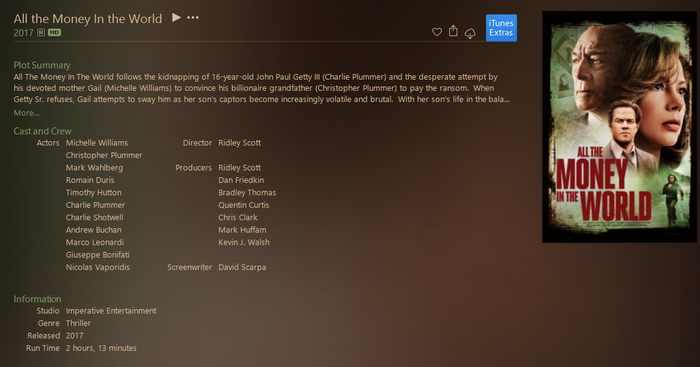Expand plot summary with More...

pyautogui.click(x=26, y=113)
